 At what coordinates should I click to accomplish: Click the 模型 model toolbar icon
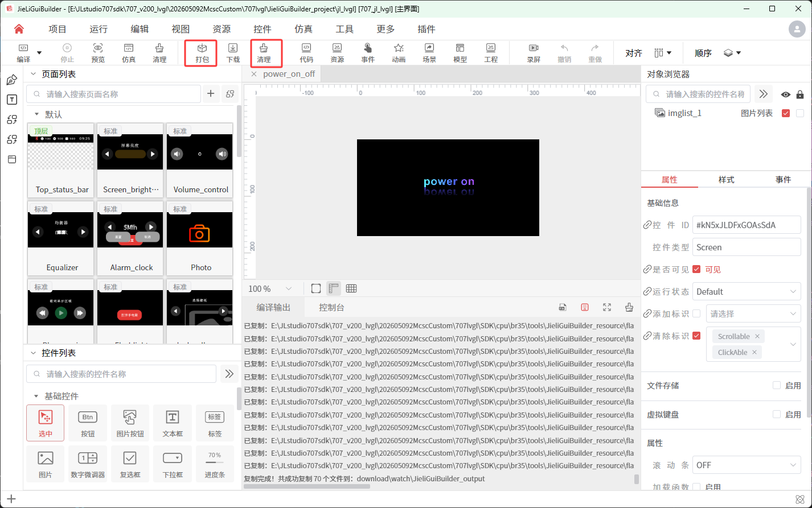[460, 53]
